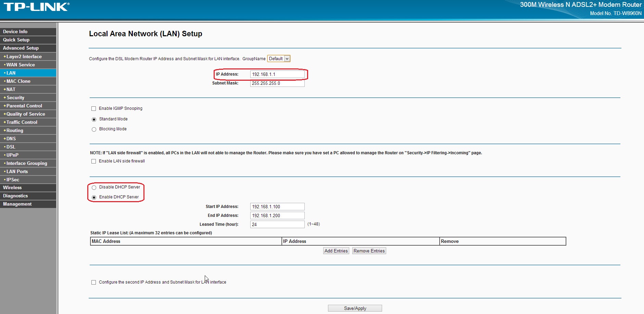Open DSL settings
Viewport: 644px width, 314px height.
tap(28, 147)
